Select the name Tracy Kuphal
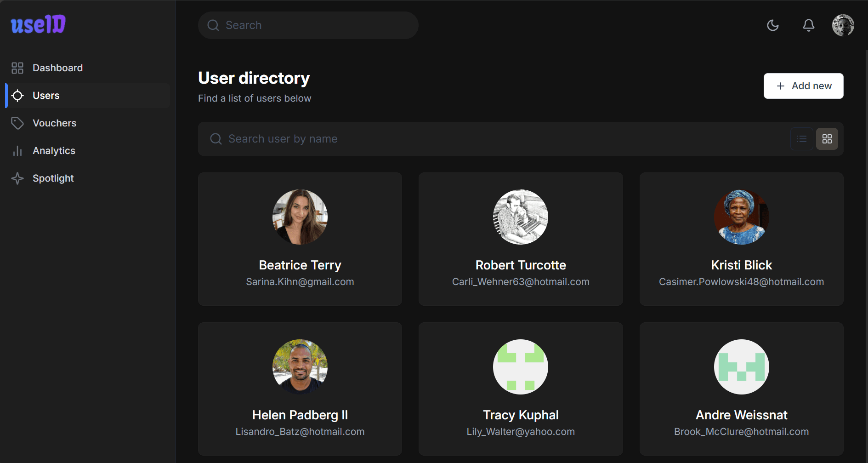868x463 pixels. [x=521, y=415]
